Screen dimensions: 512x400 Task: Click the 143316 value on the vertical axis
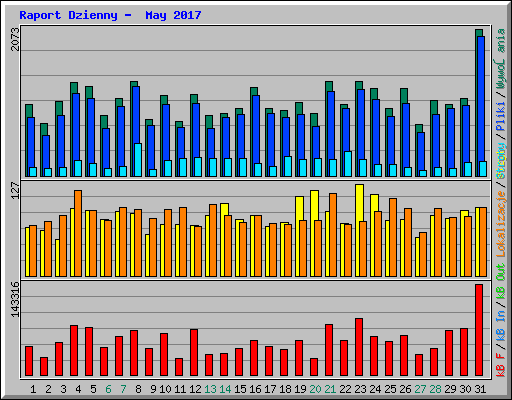15,299
